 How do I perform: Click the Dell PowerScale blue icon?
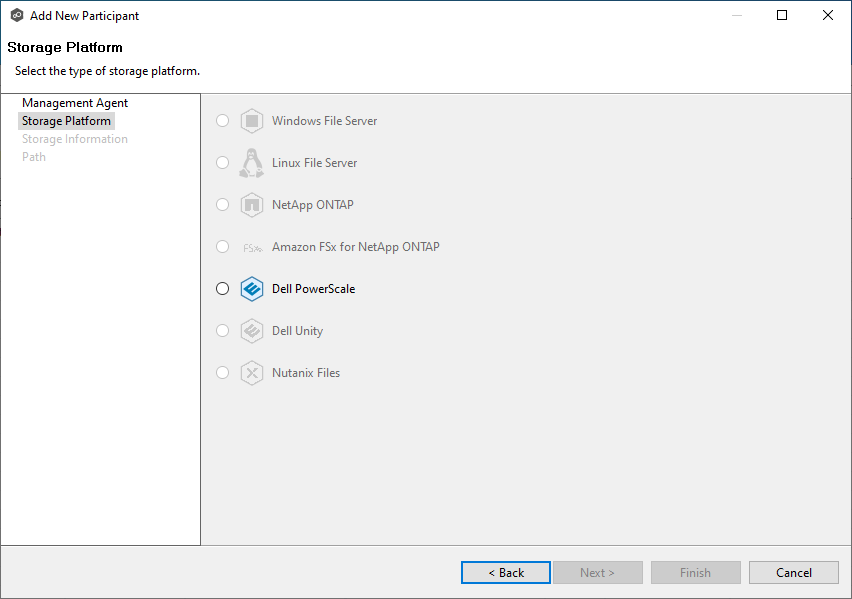coord(251,289)
